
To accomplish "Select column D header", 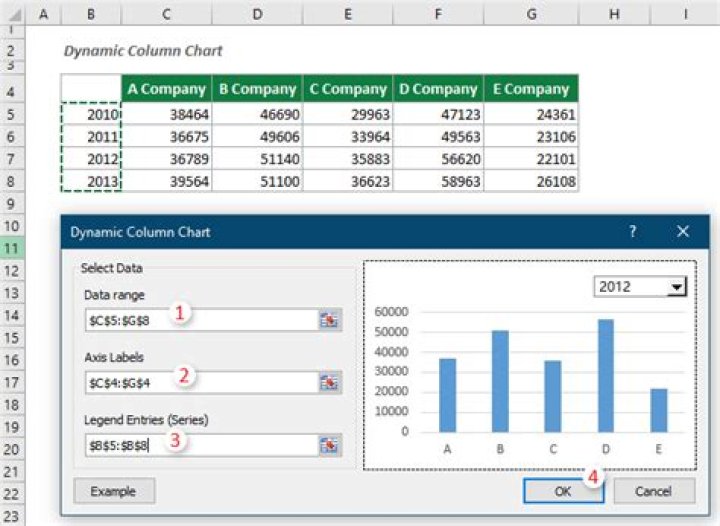I will pyautogui.click(x=257, y=14).
